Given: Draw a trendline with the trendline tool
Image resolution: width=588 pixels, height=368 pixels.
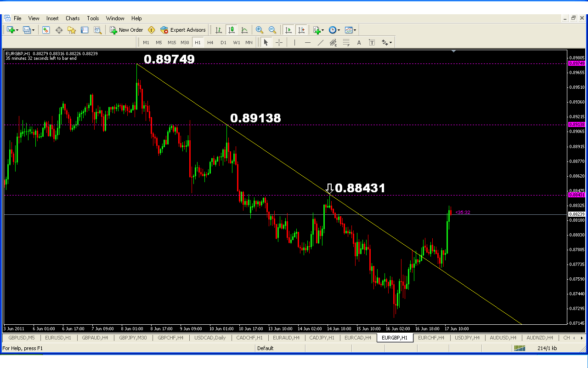Looking at the screenshot, I should click(321, 43).
